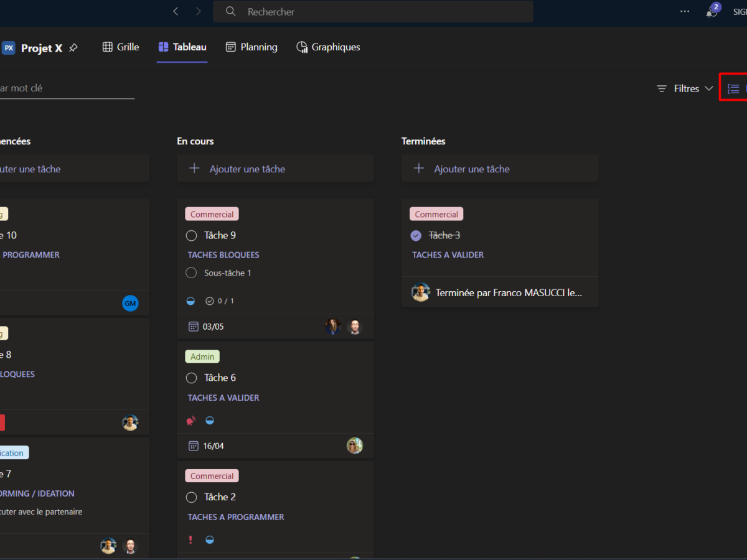Click the urgent bell icon on Tâche 6

point(191,421)
